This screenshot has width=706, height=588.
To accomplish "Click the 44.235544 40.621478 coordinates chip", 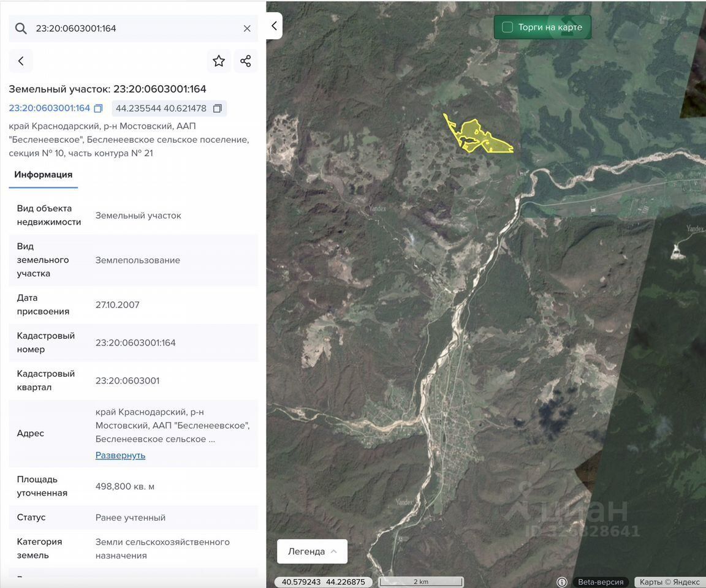I will point(169,108).
